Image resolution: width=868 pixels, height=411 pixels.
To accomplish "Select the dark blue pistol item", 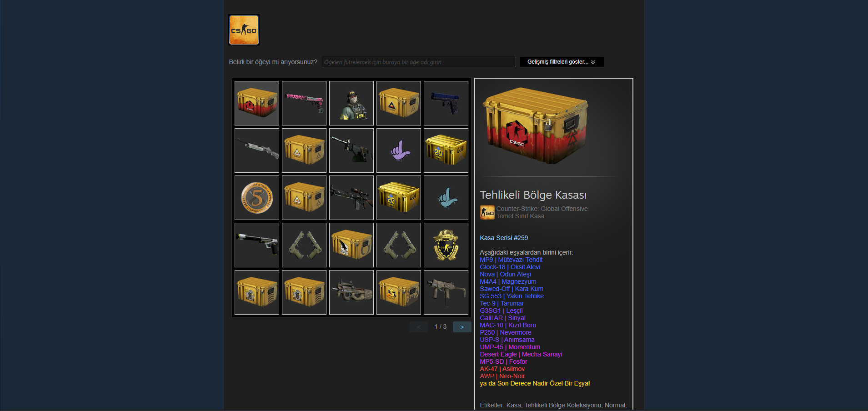I will coord(446,103).
